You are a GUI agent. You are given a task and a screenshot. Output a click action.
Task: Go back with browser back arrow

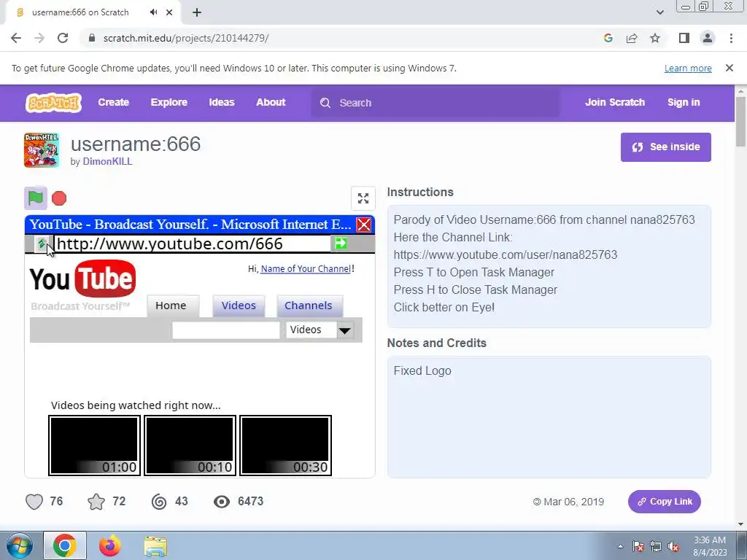(16, 38)
